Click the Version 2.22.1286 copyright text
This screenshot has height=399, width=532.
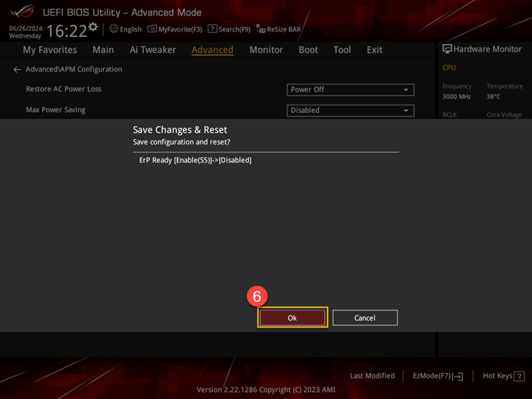266,390
